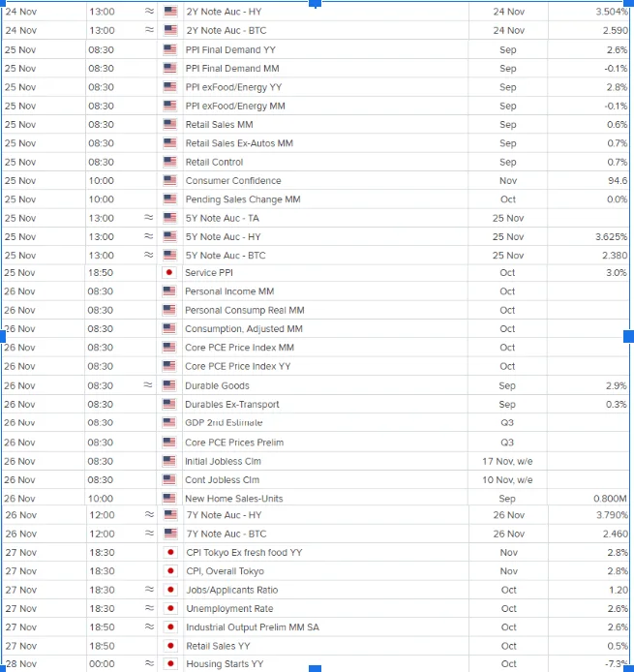Click the Japan flag beside CPI Tokyo Ex fresh food YY
This screenshot has height=672, width=634.
[170, 553]
